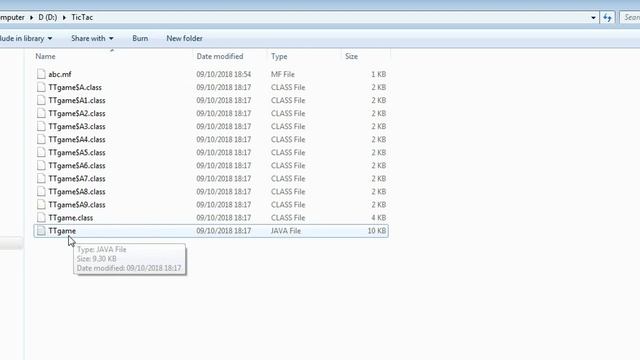
Task: Open the address bar history dropdown
Action: pos(593,18)
